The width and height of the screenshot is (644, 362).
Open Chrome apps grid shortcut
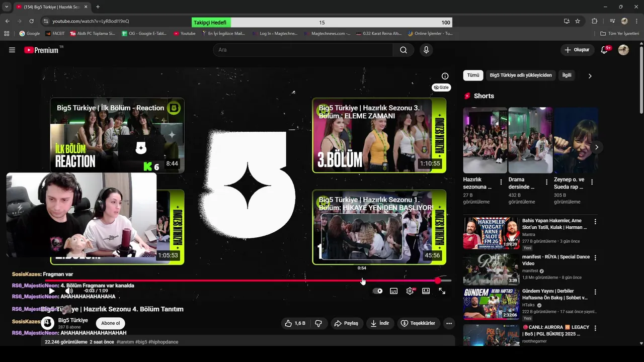tap(7, 34)
